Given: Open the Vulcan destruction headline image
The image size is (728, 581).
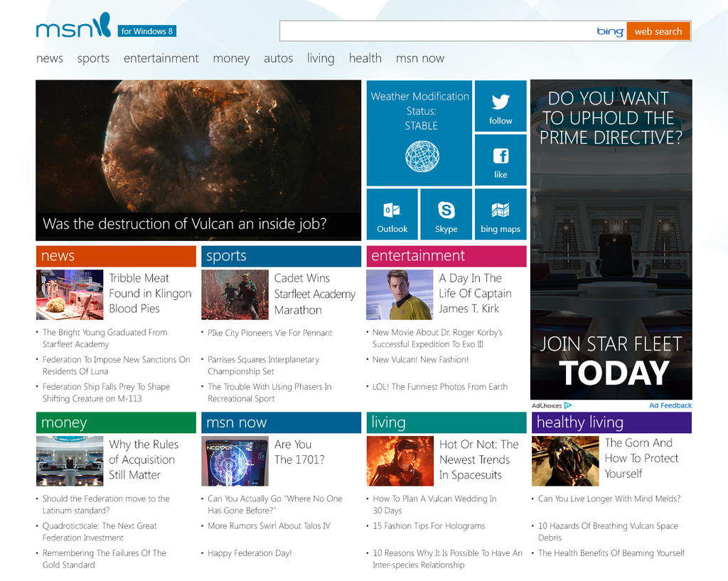Looking at the screenshot, I should tap(198, 160).
